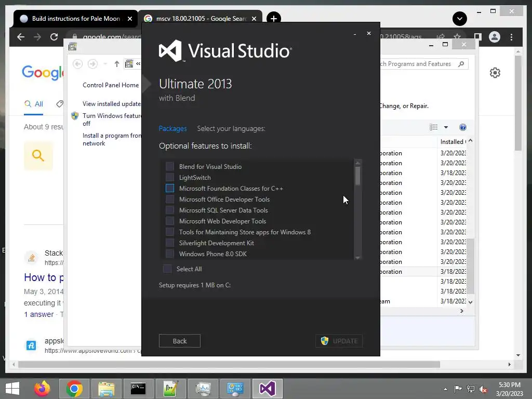Viewport: 532px width, 399px height.
Task: Sort by the Installed On column header
Action: (x=453, y=141)
